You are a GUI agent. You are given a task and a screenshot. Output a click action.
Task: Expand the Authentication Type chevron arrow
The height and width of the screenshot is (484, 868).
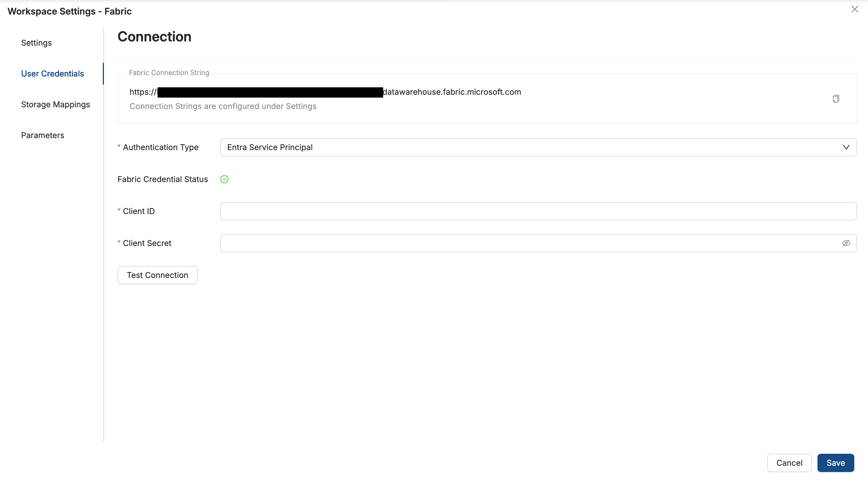(846, 147)
